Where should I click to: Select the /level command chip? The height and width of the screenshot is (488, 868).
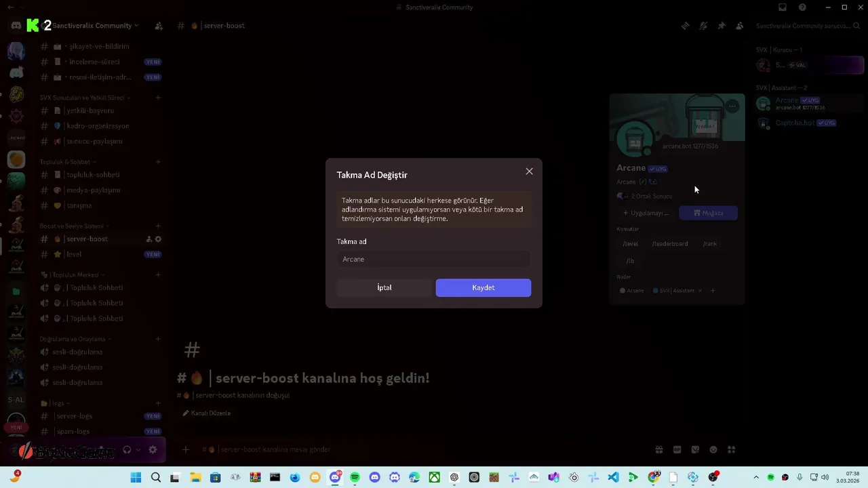point(630,244)
